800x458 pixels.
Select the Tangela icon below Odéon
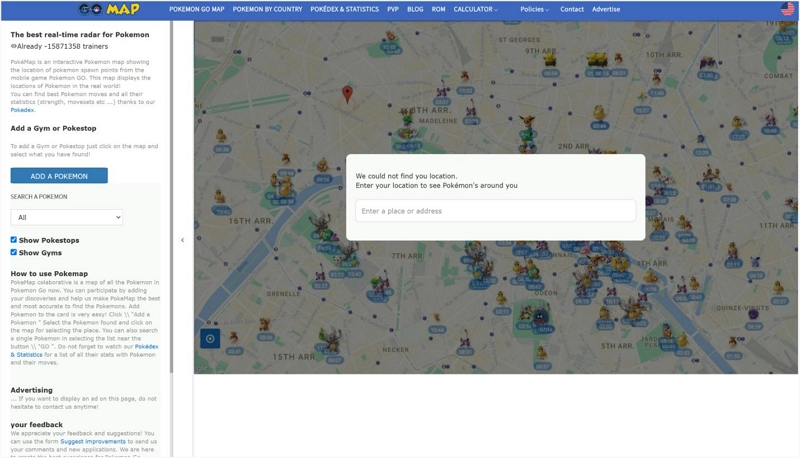tap(540, 318)
